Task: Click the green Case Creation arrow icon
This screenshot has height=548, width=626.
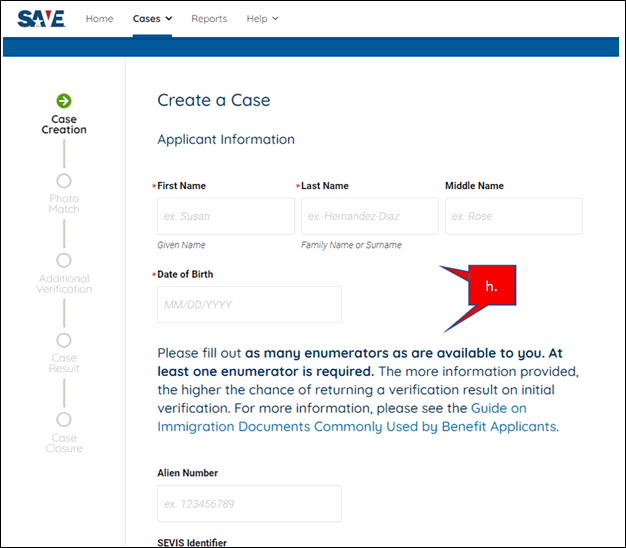Action: [64, 101]
